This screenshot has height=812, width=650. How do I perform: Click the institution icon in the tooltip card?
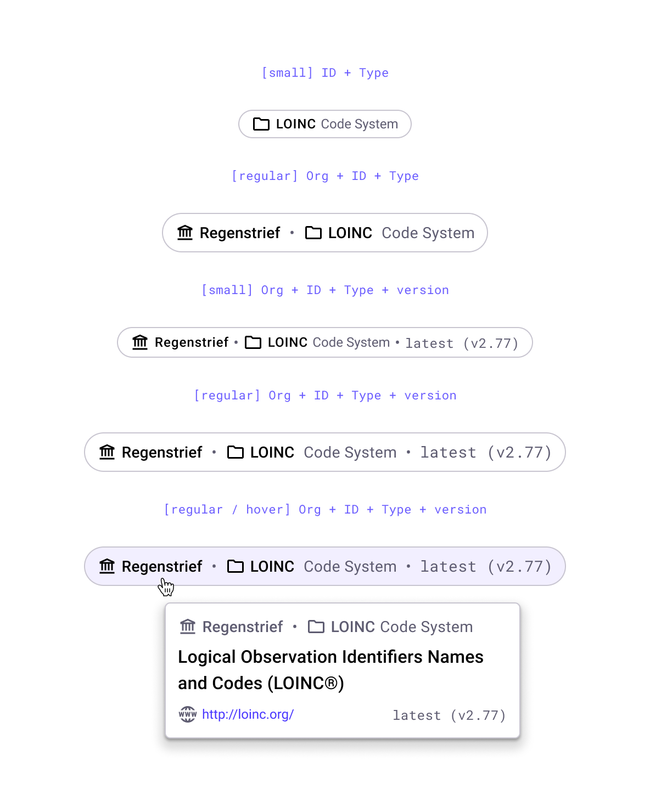(x=188, y=627)
